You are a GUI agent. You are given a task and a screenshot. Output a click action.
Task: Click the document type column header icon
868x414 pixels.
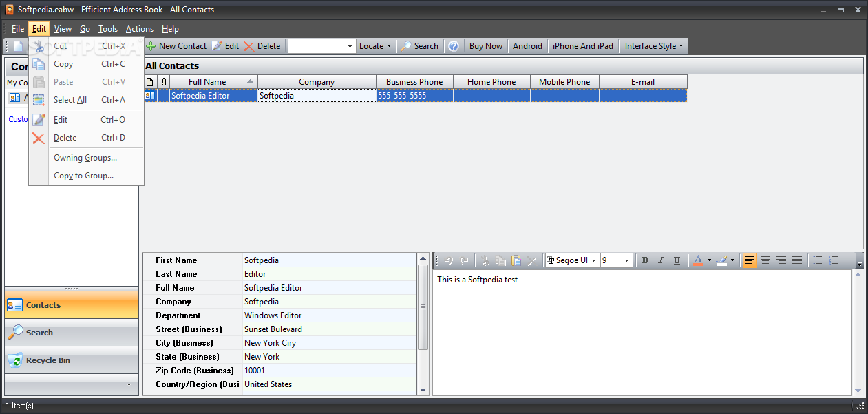150,82
